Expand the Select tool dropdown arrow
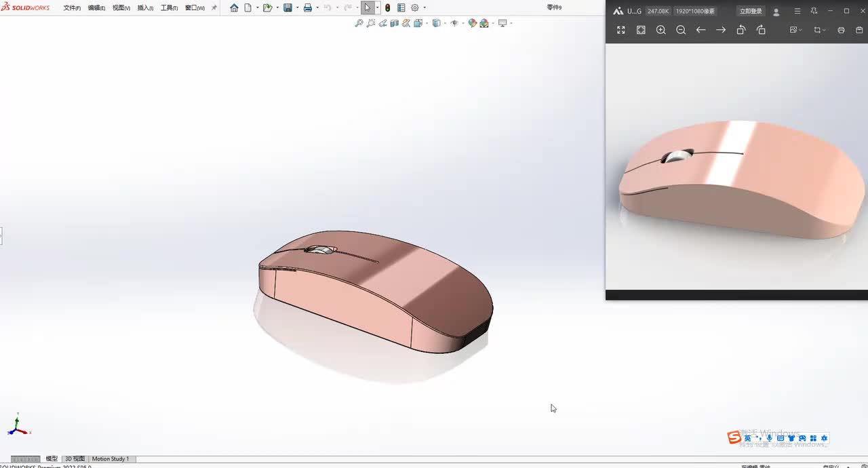Image resolution: width=868 pixels, height=468 pixels. pos(377,8)
